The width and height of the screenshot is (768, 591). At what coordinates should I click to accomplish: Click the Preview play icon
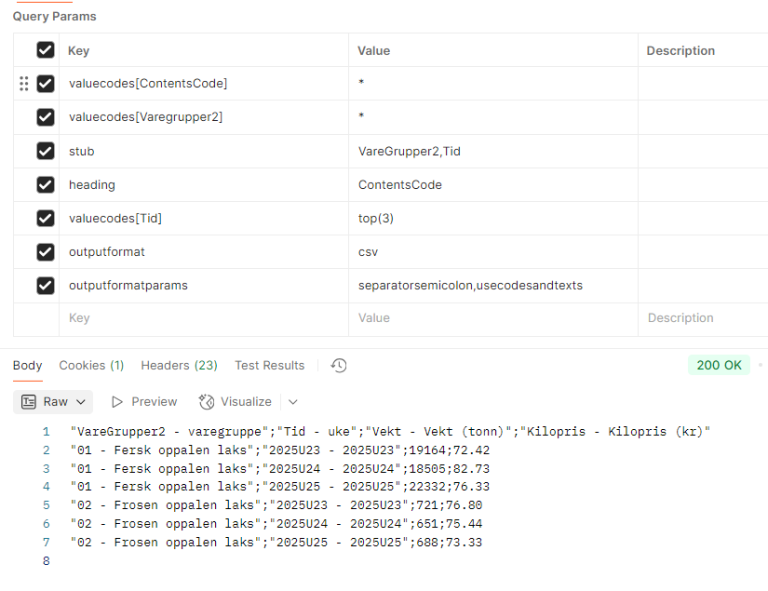pos(117,402)
